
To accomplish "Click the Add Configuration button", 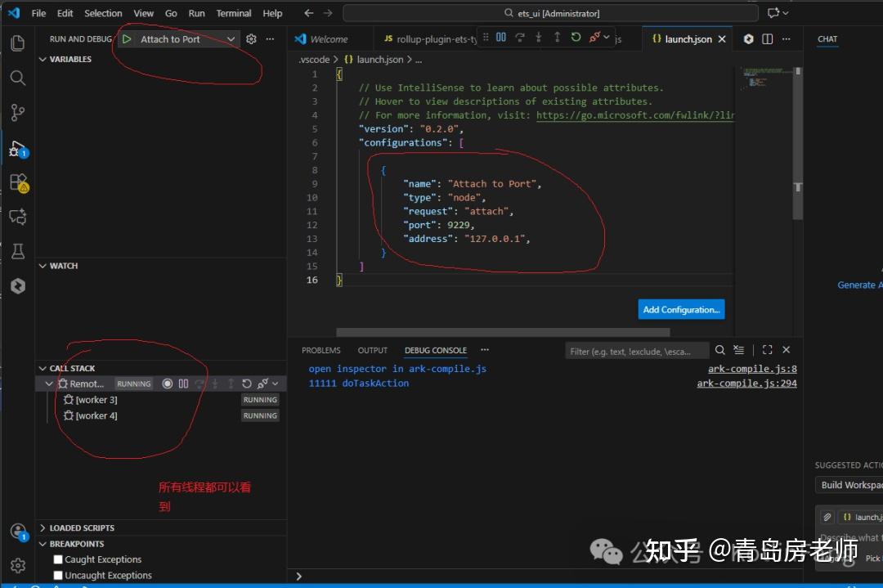I will pos(681,309).
